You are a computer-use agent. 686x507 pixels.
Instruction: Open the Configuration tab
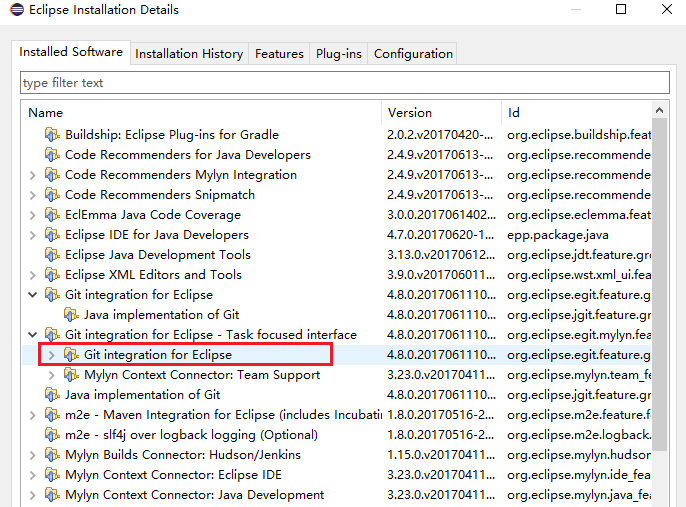pos(413,54)
